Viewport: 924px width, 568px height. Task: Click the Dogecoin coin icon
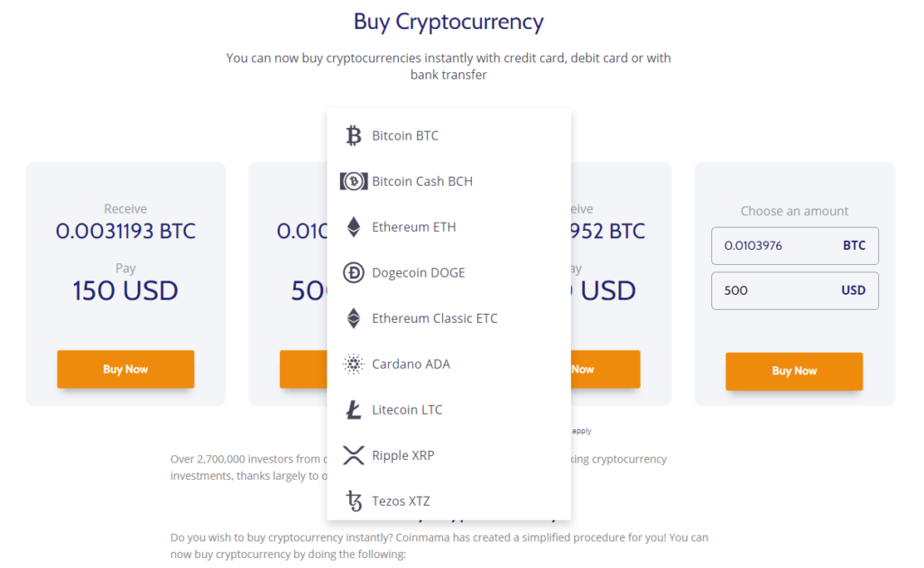pos(354,272)
